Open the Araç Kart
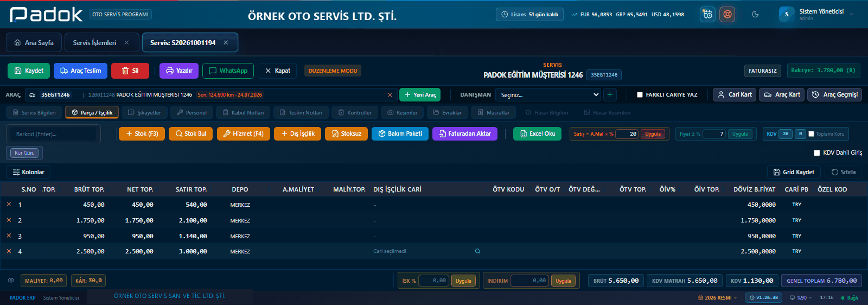This screenshot has height=305, width=868. click(x=782, y=94)
